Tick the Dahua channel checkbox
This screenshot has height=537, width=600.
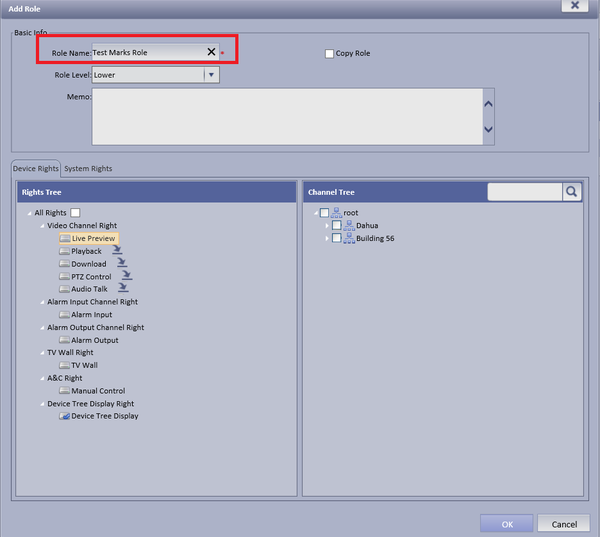336,225
